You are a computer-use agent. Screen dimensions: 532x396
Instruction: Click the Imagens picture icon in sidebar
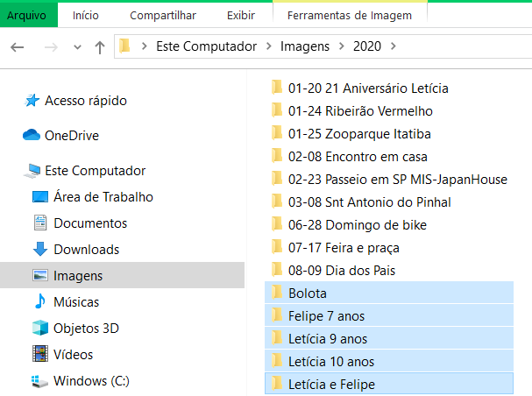pos(40,275)
